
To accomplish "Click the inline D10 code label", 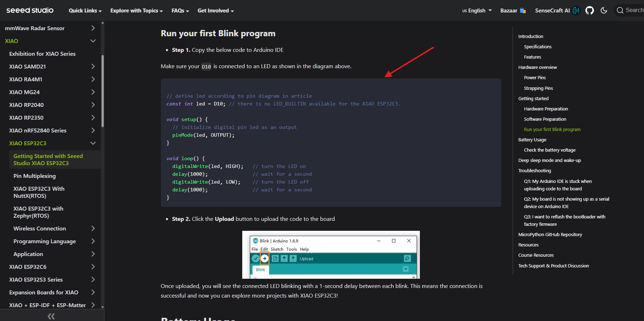I will pos(206,66).
